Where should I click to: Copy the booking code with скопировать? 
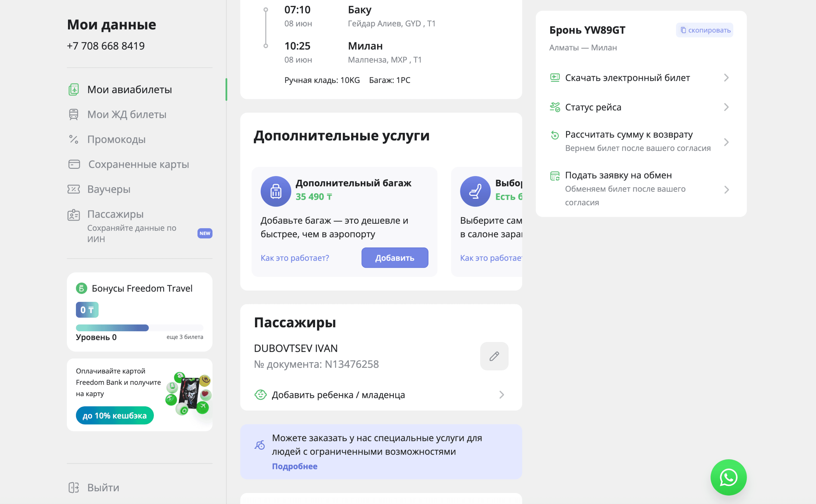coord(705,30)
